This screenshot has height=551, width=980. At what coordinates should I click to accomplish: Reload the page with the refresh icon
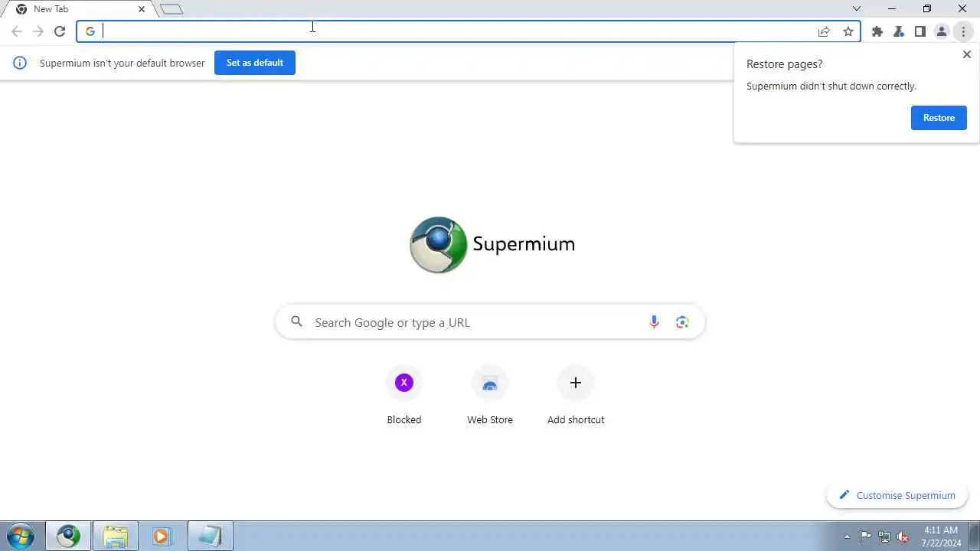pos(60,31)
